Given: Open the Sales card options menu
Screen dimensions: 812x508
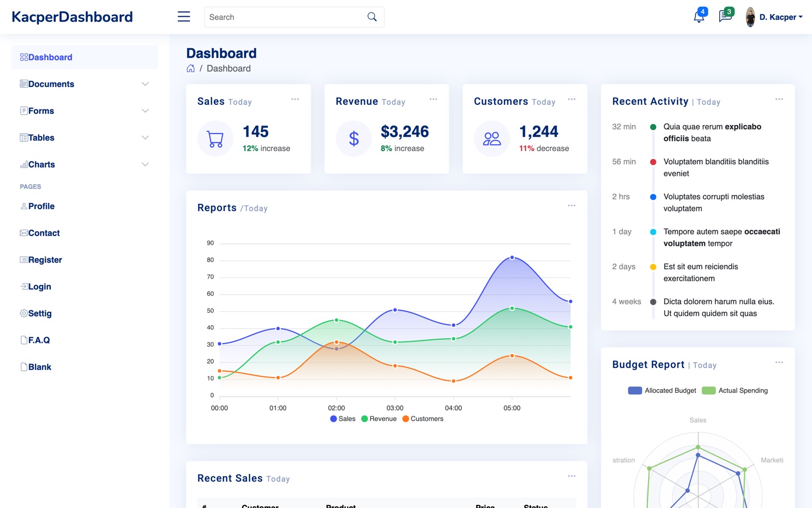Looking at the screenshot, I should [x=295, y=99].
